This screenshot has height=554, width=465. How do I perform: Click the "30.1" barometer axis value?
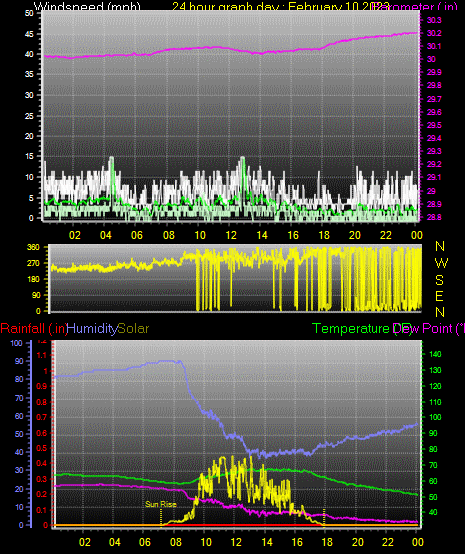click(434, 46)
